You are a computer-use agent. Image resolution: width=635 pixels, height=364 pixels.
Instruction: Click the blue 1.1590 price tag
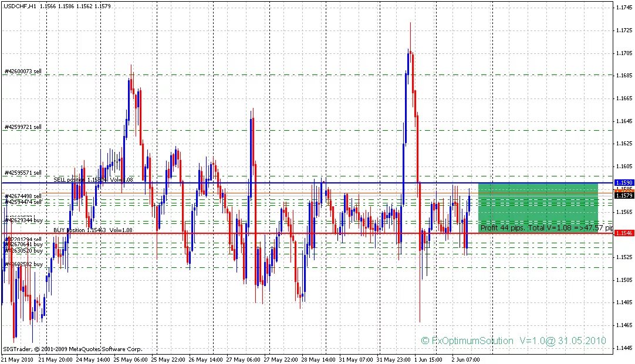[624, 183]
